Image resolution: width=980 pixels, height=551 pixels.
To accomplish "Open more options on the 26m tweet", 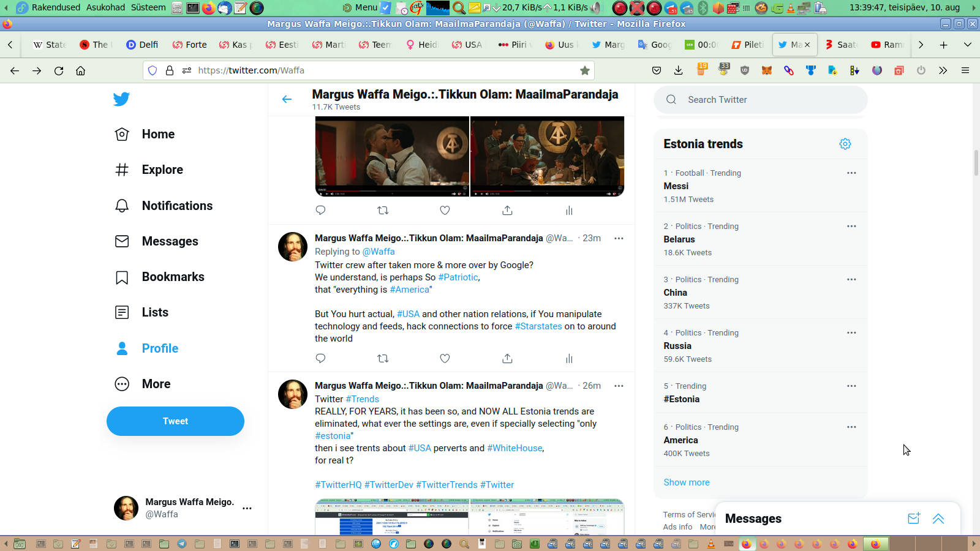I will (619, 386).
